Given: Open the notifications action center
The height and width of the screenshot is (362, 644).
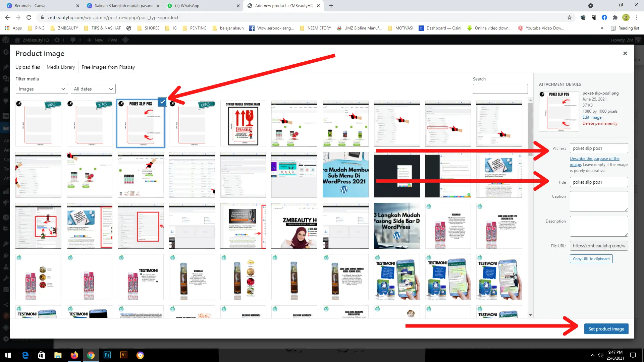Looking at the screenshot, I should 633,355.
